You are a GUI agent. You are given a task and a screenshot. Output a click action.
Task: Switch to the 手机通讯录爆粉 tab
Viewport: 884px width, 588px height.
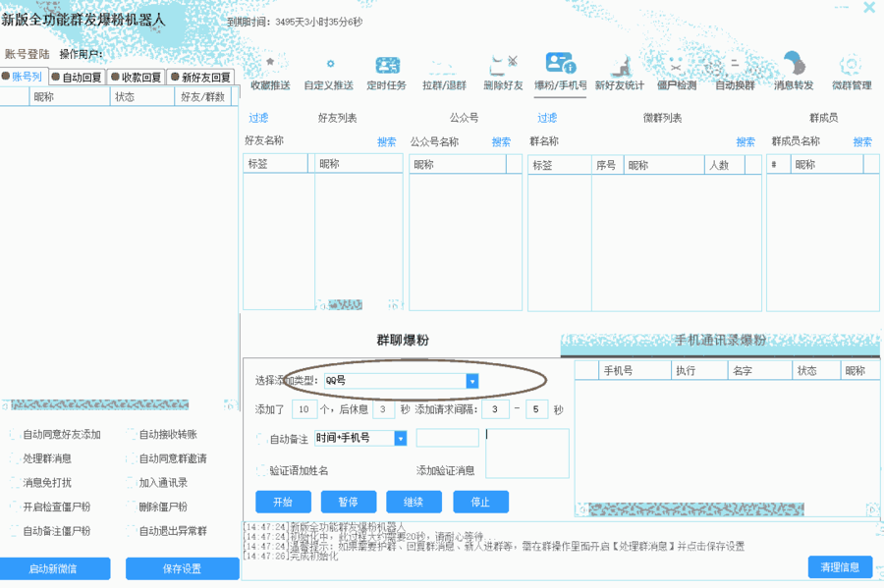tap(720, 341)
